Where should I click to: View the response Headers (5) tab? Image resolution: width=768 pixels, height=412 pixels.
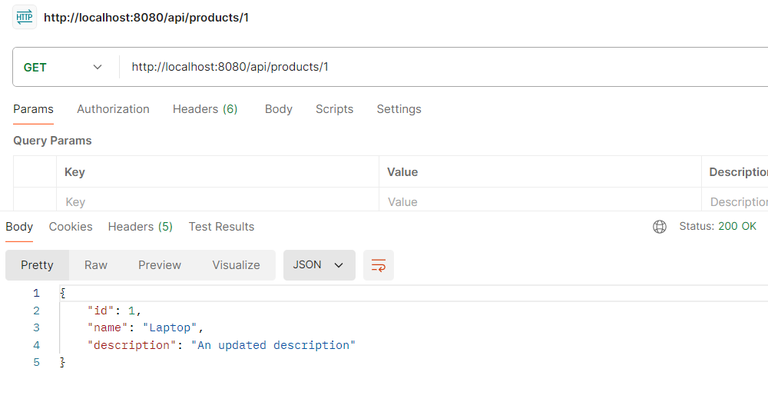tap(140, 227)
